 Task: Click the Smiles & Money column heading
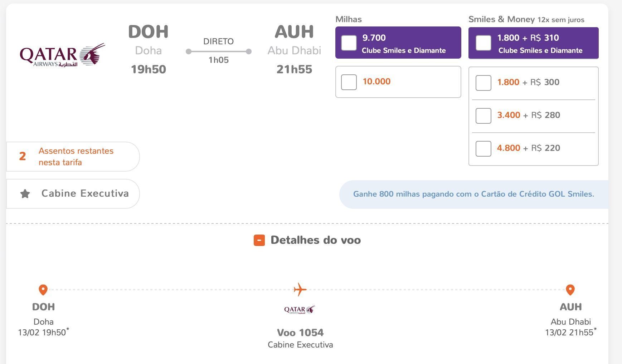(x=501, y=19)
